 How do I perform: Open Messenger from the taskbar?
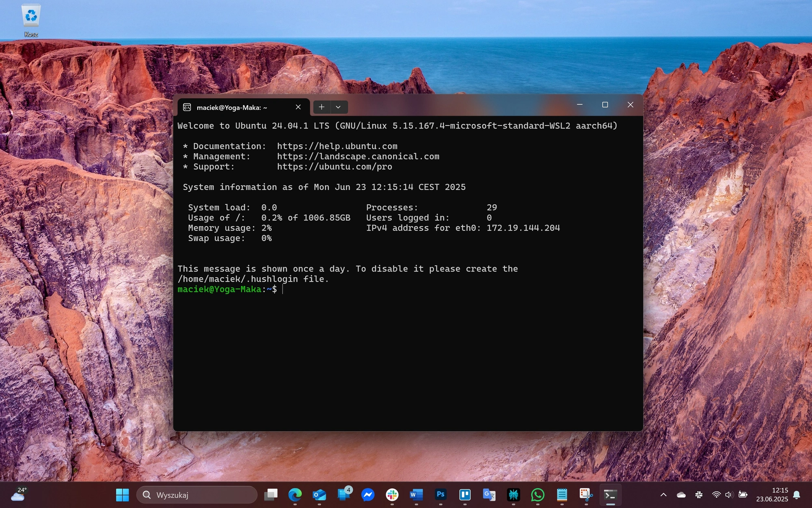368,495
